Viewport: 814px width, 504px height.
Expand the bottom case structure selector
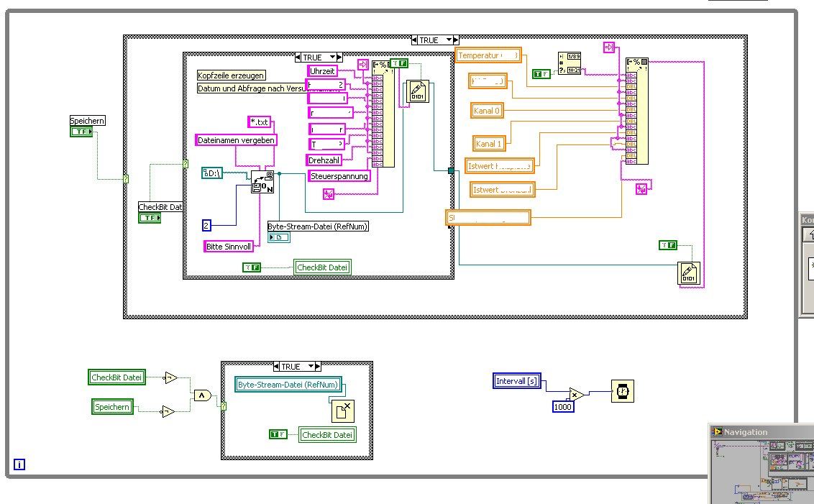pyautogui.click(x=311, y=367)
